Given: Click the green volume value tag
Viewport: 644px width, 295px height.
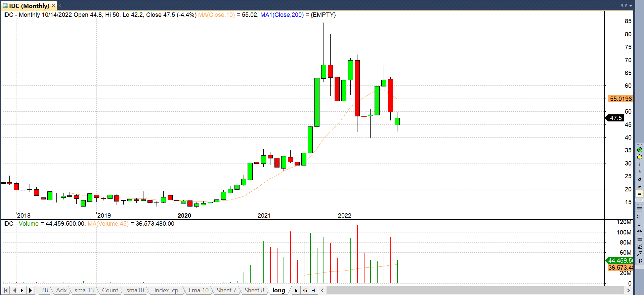Looking at the screenshot, I should coord(619,261).
